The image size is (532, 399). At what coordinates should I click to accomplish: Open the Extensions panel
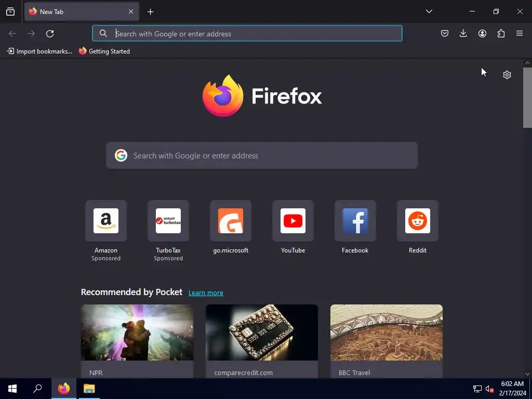tap(501, 33)
